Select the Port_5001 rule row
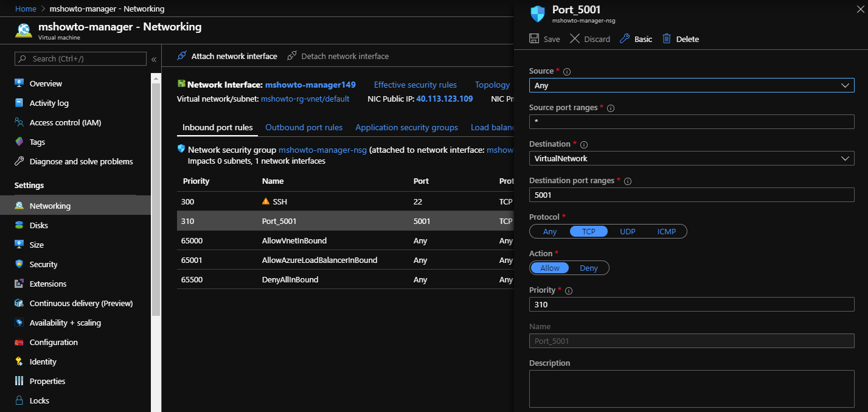This screenshot has height=412, width=868. pos(345,221)
